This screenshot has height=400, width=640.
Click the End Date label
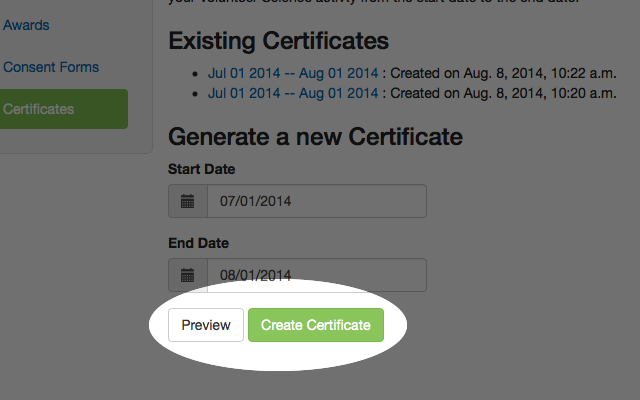pyautogui.click(x=198, y=243)
